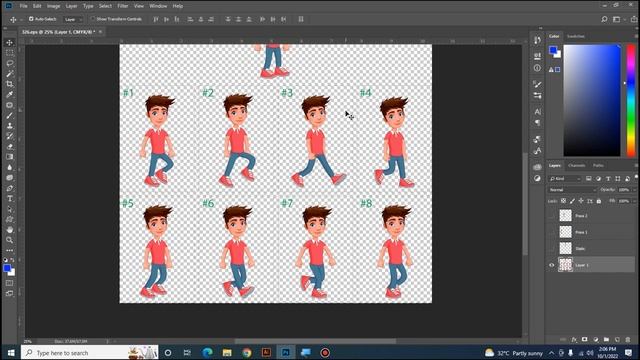Select the Move tool in the toolbox
640x360 pixels.
click(9, 42)
